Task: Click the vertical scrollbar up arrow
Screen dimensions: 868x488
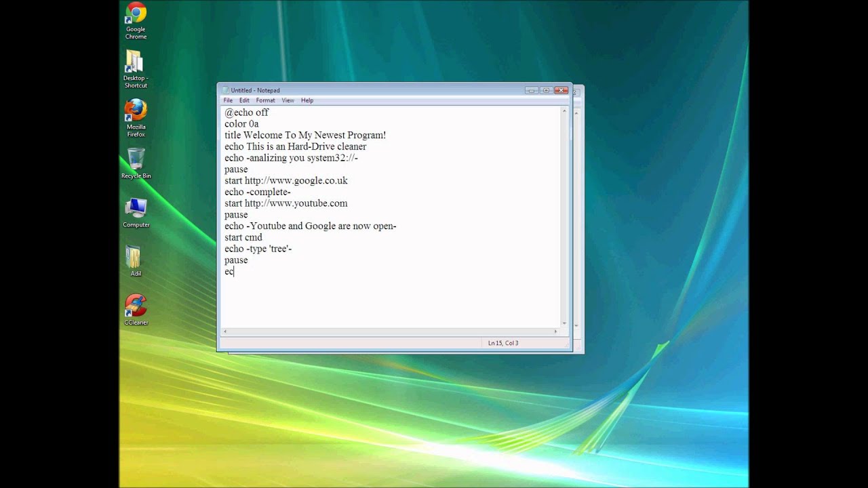Action: point(564,110)
